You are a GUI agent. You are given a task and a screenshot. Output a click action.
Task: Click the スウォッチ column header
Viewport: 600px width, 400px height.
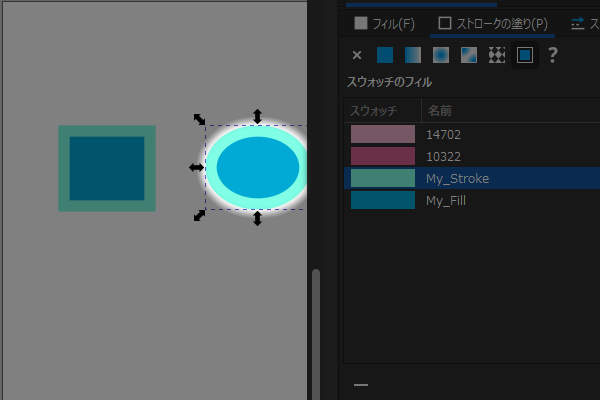(374, 111)
